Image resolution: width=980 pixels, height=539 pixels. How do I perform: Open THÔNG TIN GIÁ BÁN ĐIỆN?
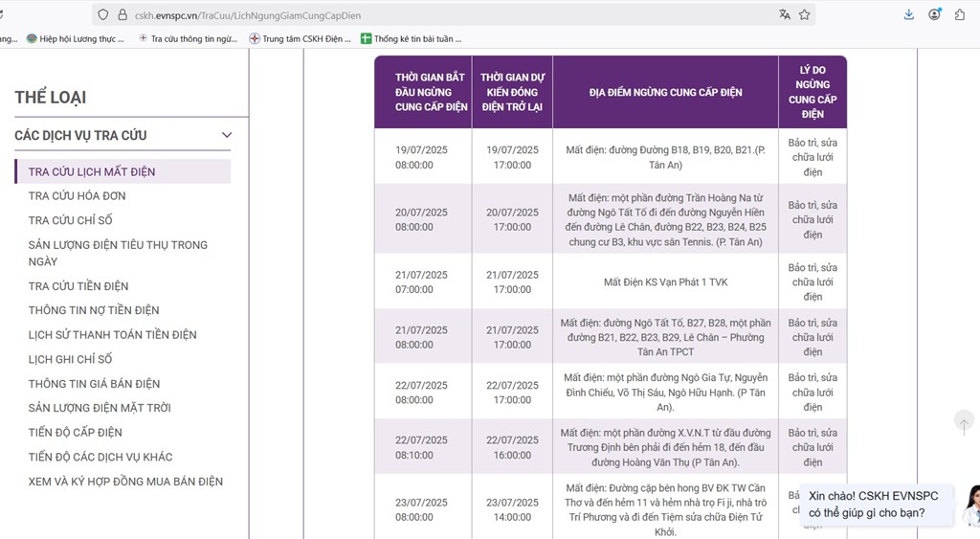click(94, 383)
